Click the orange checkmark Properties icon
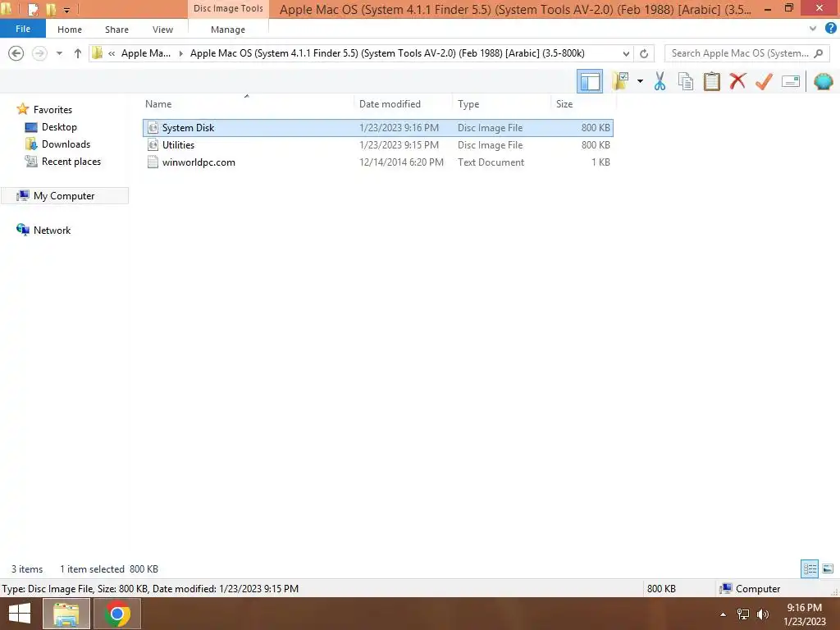The image size is (840, 630). pos(764,81)
